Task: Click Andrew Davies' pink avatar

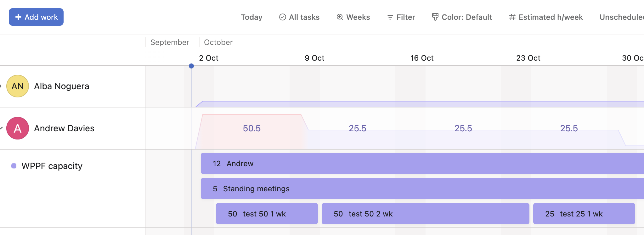Action: 18,128
